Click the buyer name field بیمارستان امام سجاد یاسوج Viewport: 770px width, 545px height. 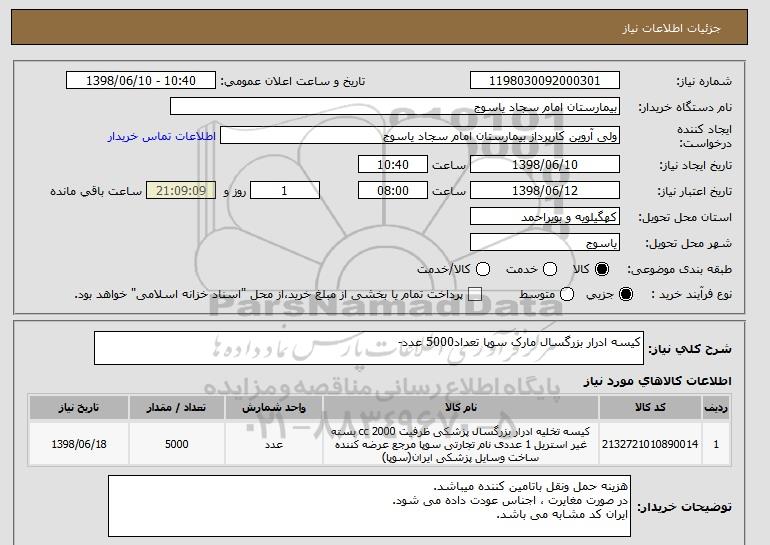pyautogui.click(x=395, y=107)
